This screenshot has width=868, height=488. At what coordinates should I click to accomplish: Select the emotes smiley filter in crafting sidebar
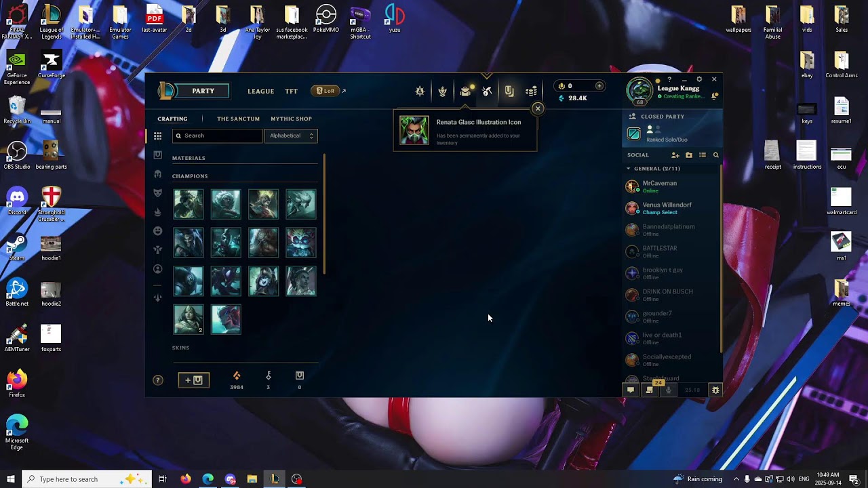click(x=158, y=231)
